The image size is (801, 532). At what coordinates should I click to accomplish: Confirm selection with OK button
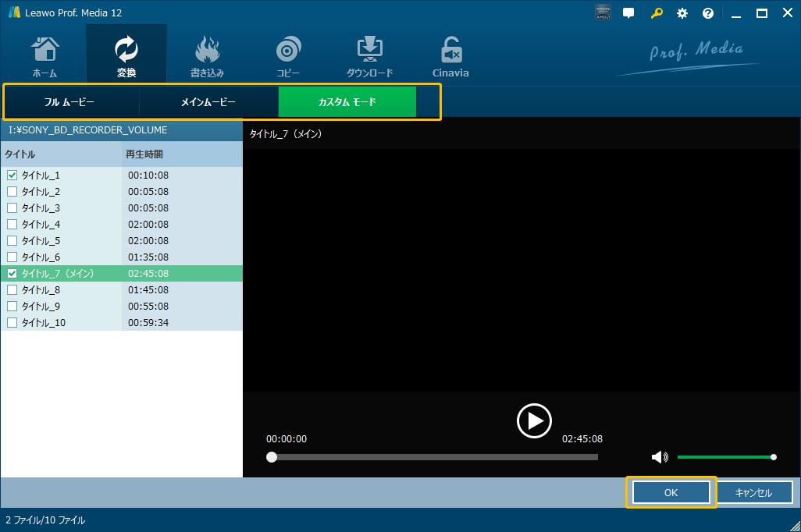tap(671, 493)
